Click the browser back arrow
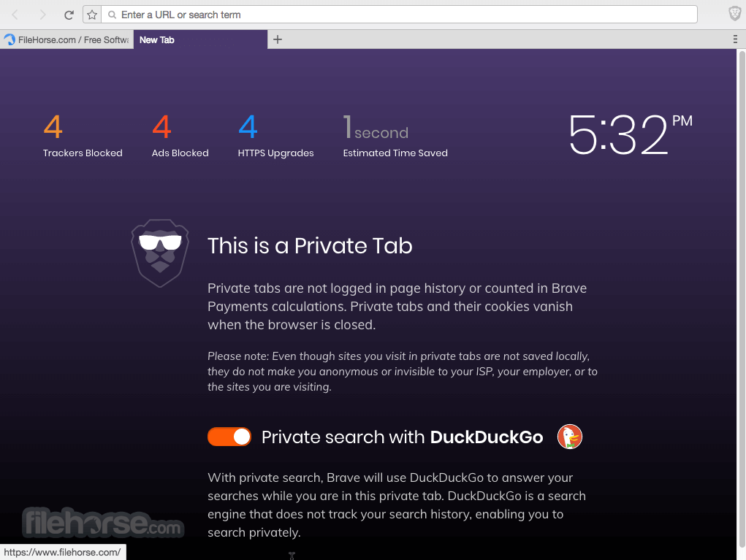Screen dimensions: 746x560 pyautogui.click(x=15, y=15)
